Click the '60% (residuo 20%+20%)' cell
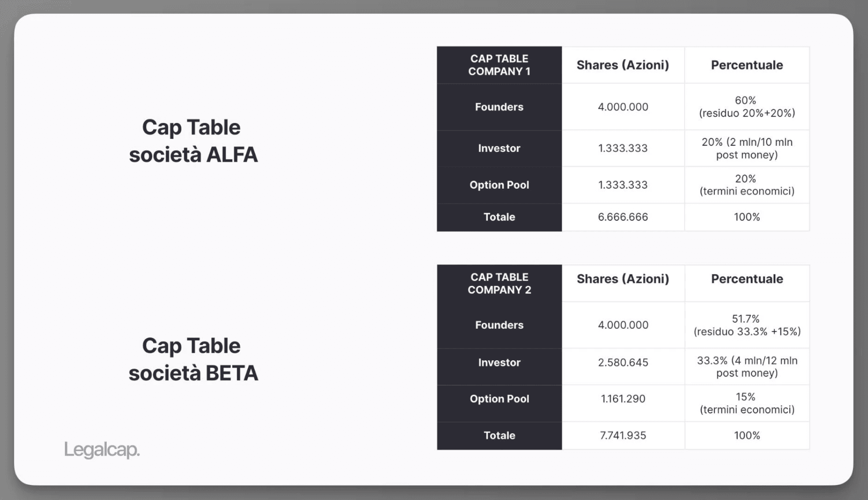 pos(746,107)
